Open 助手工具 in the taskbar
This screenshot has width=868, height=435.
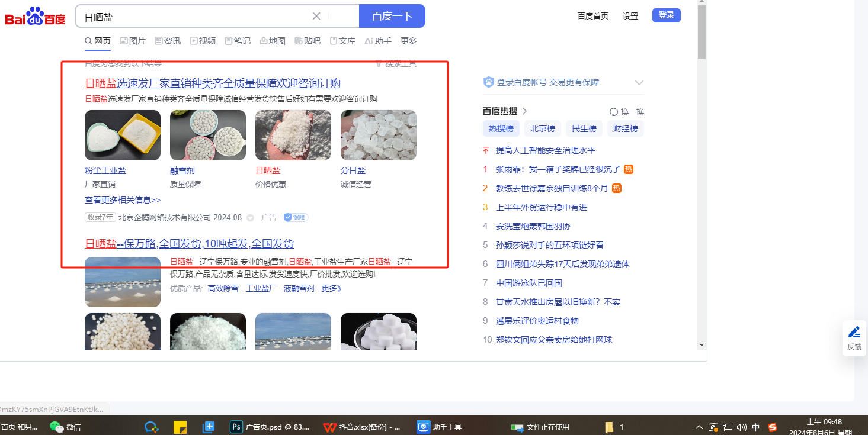click(x=440, y=427)
